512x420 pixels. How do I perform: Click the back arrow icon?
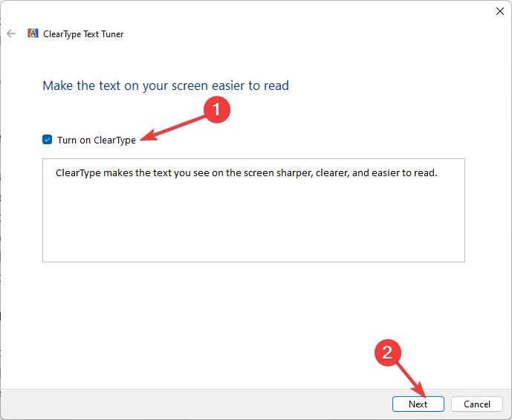(x=11, y=33)
